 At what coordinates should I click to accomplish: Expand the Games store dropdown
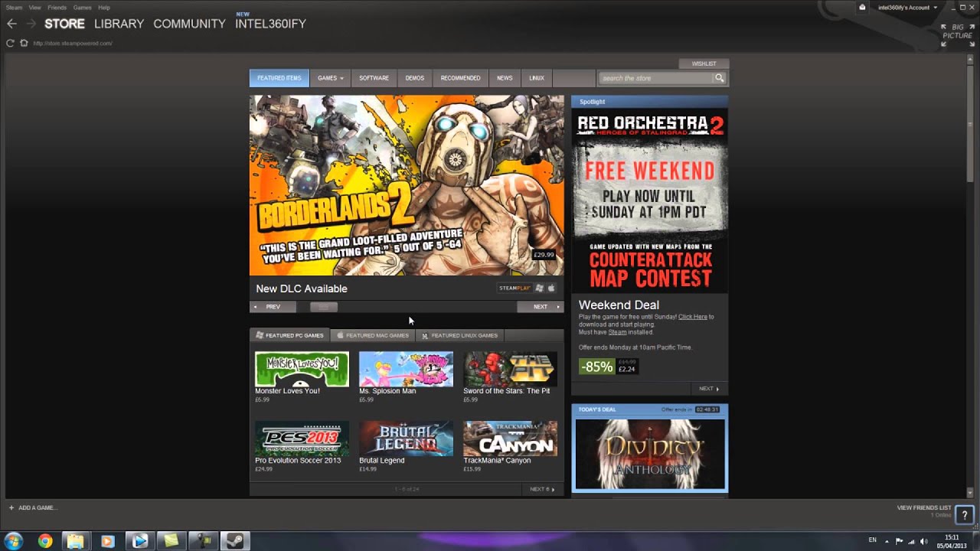331,78
